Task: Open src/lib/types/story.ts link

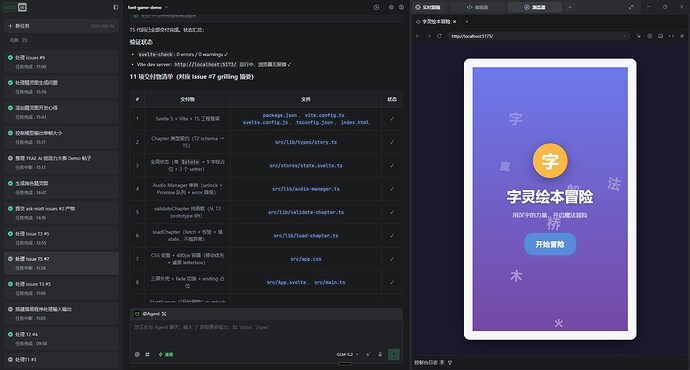Action: tap(306, 142)
